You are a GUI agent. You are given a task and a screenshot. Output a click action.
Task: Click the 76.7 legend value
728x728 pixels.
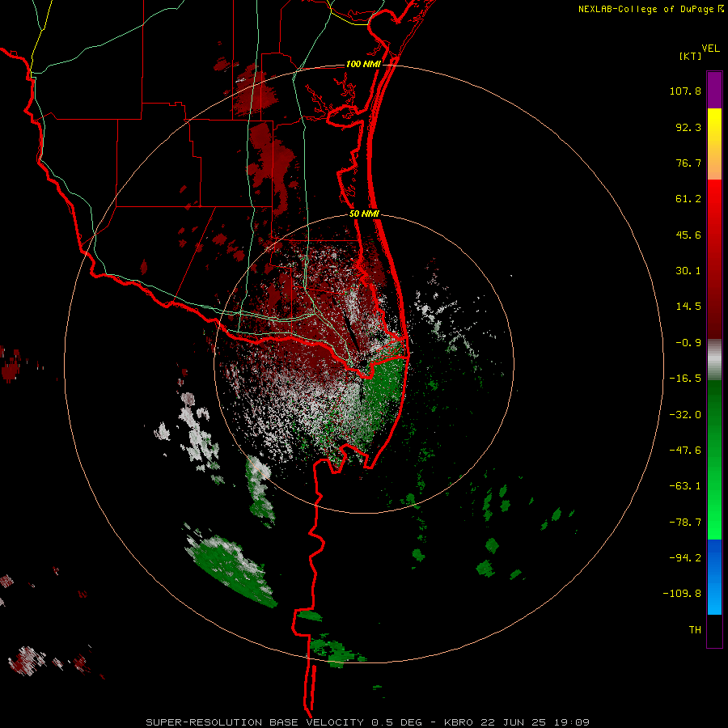(688, 163)
